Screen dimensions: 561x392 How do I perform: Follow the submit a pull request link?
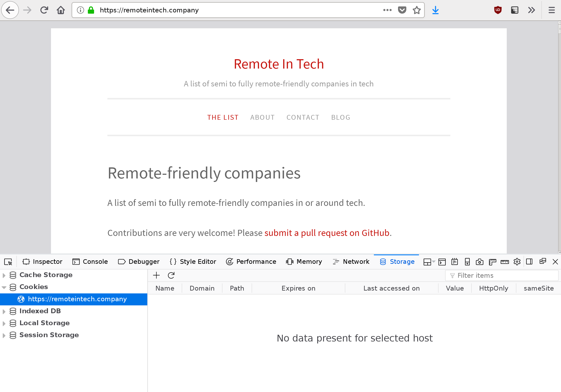(x=327, y=233)
